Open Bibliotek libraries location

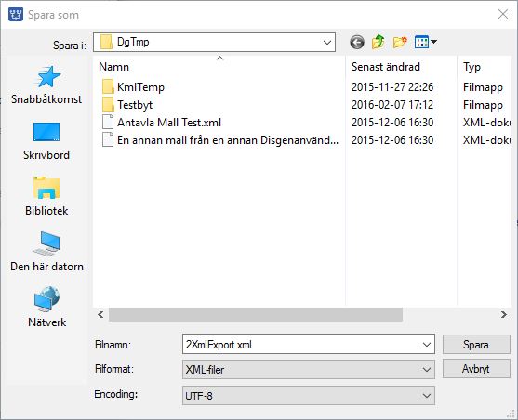(x=46, y=196)
